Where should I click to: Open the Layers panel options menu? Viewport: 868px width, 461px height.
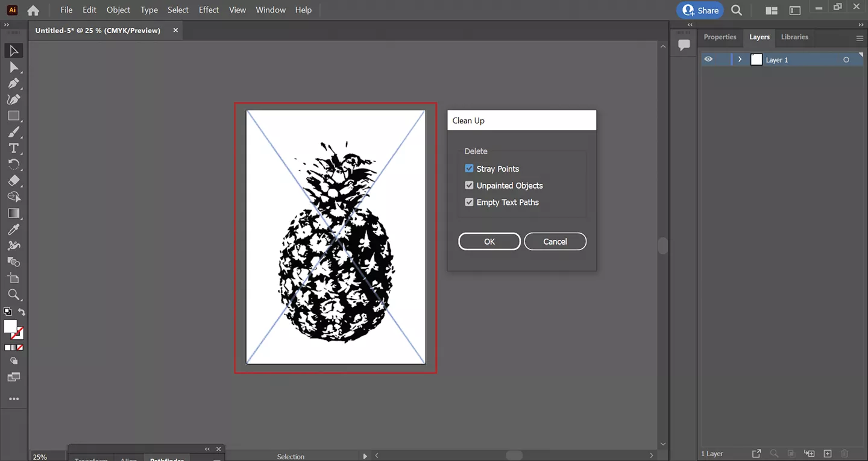(860, 38)
